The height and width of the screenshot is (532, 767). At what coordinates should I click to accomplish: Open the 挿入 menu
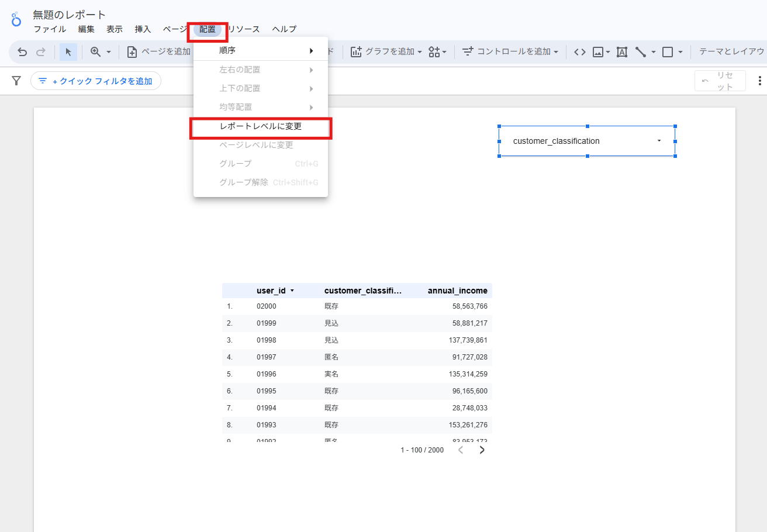[x=143, y=29]
